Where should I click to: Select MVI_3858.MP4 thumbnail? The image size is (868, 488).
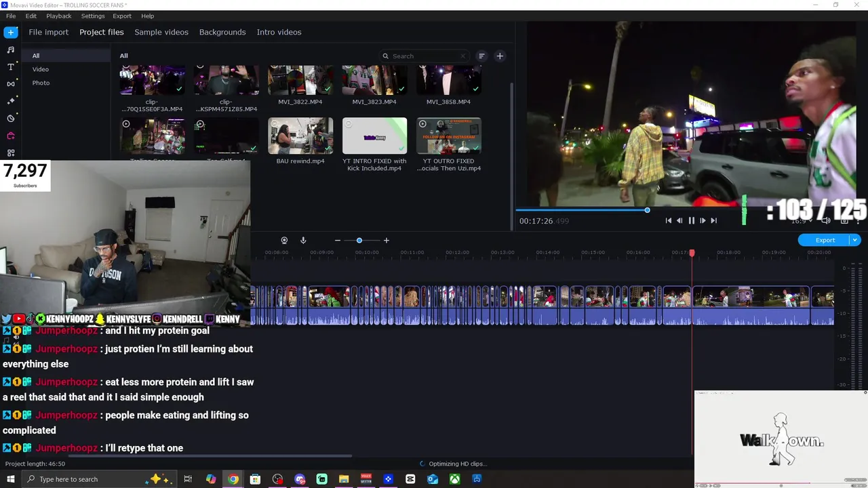pyautogui.click(x=448, y=80)
